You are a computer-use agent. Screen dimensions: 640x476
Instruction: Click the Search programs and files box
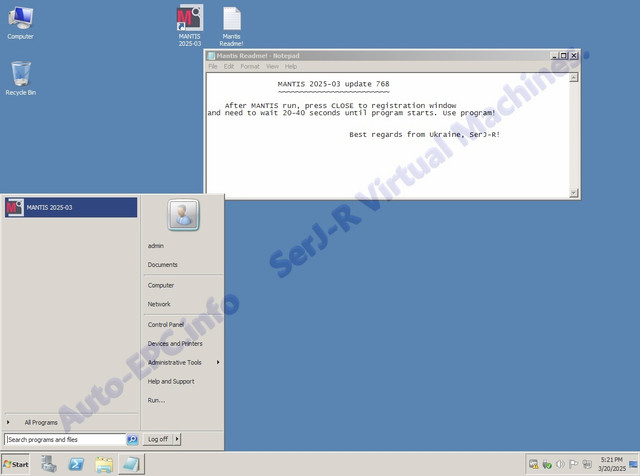click(65, 439)
